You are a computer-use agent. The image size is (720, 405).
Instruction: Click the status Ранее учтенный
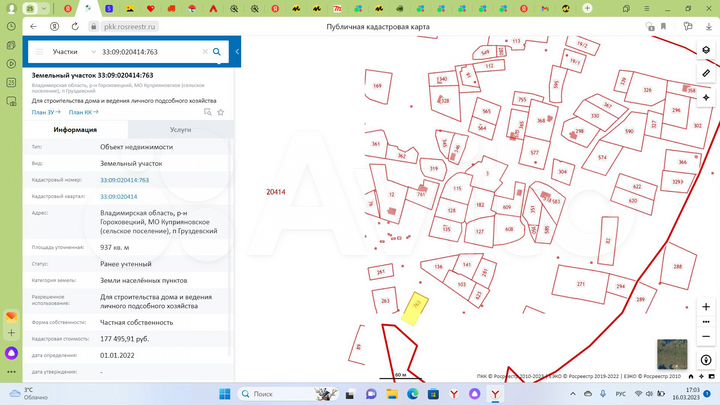[x=126, y=264]
